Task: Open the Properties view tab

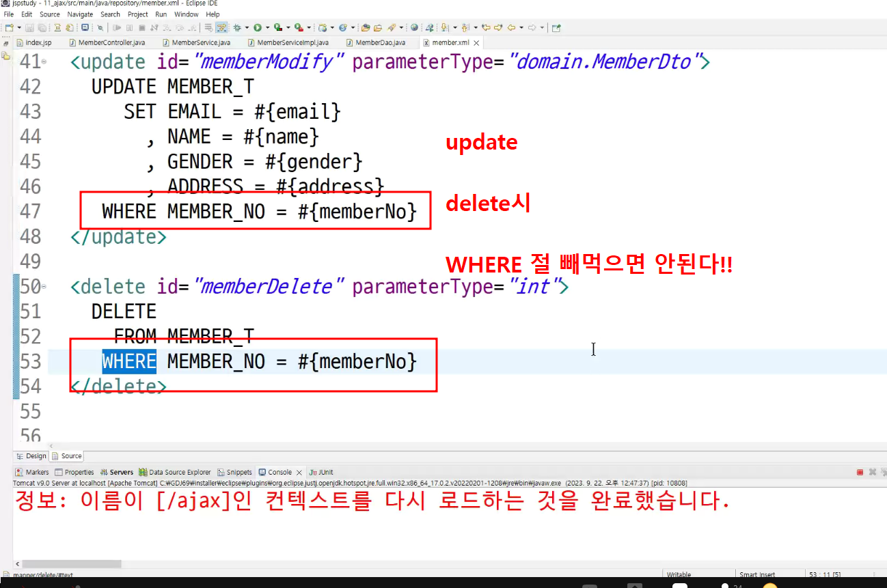Action: pyautogui.click(x=74, y=472)
